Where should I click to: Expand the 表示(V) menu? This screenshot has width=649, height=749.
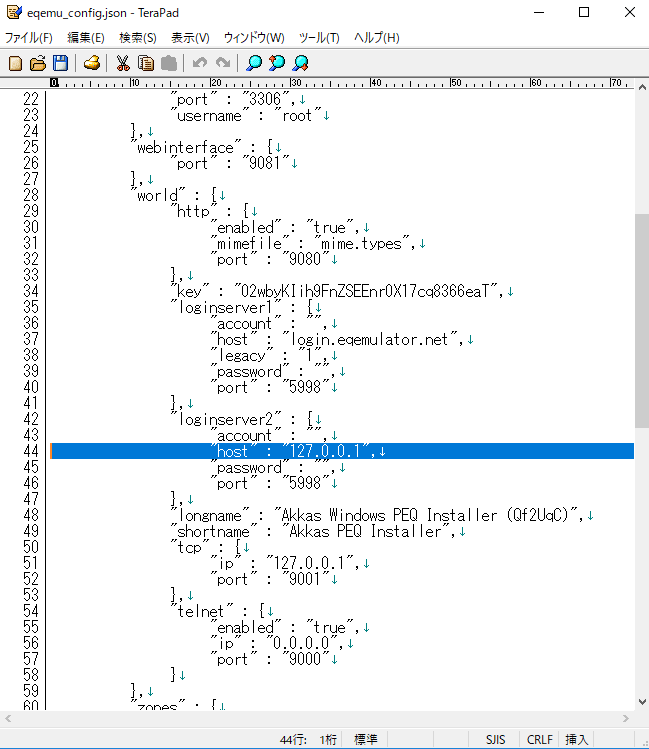[x=190, y=38]
